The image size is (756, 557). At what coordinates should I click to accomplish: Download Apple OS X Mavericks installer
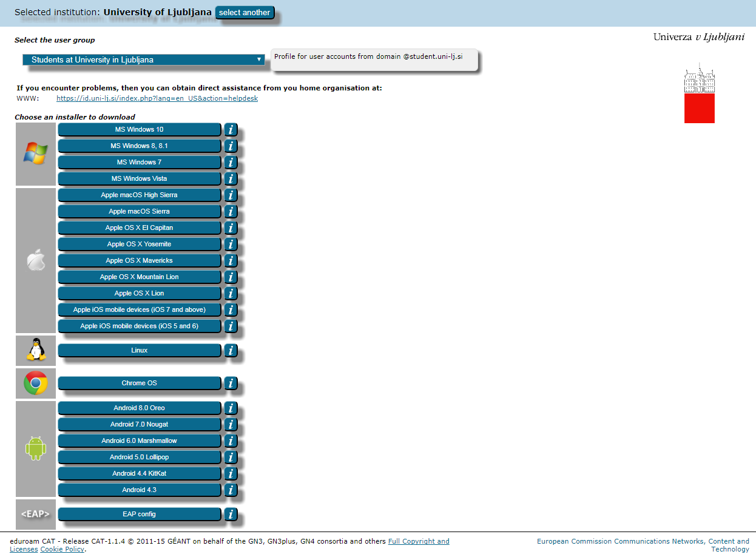(140, 261)
